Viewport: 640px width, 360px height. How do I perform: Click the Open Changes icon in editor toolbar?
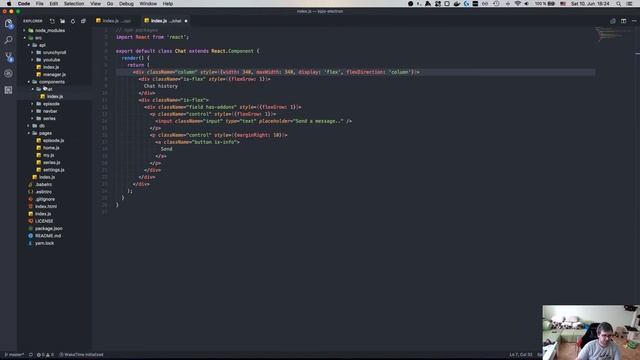[613, 21]
